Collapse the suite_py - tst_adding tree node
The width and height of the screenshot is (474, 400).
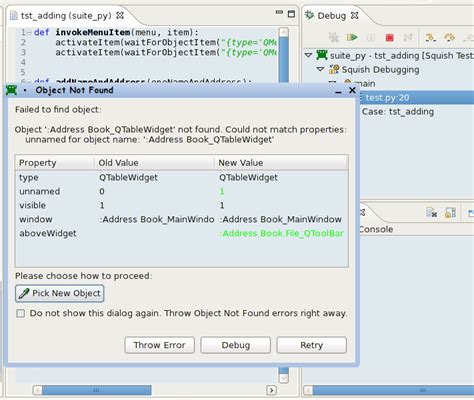tap(309, 55)
